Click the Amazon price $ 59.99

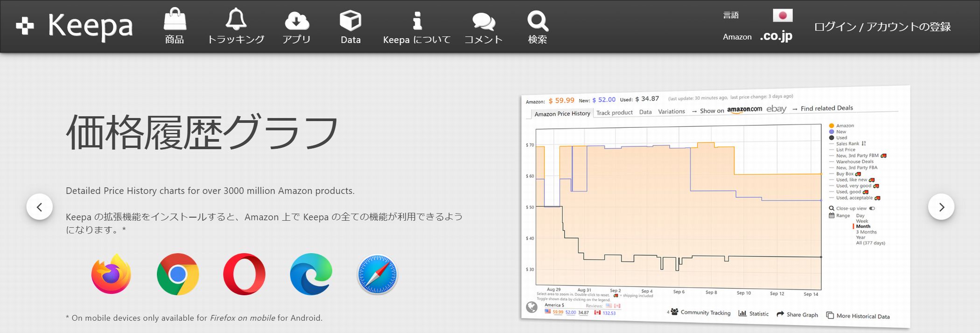[x=561, y=100]
